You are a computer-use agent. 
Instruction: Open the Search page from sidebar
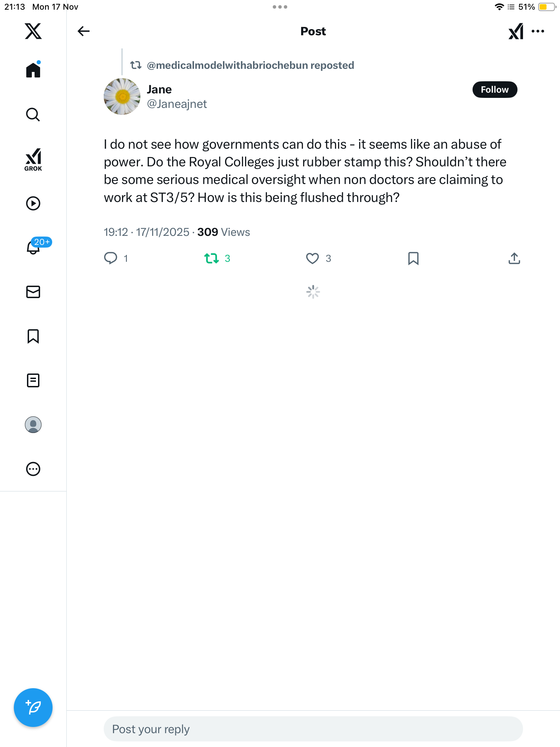[x=33, y=114]
